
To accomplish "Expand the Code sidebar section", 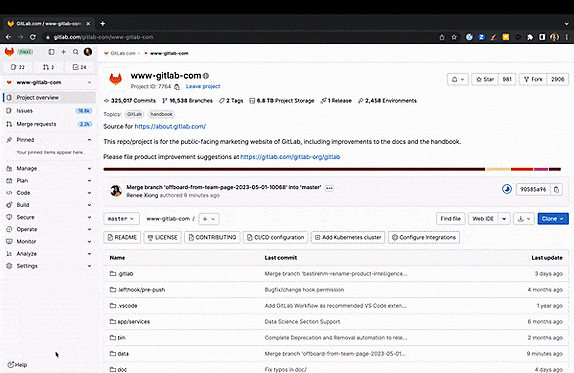I will click(x=49, y=193).
